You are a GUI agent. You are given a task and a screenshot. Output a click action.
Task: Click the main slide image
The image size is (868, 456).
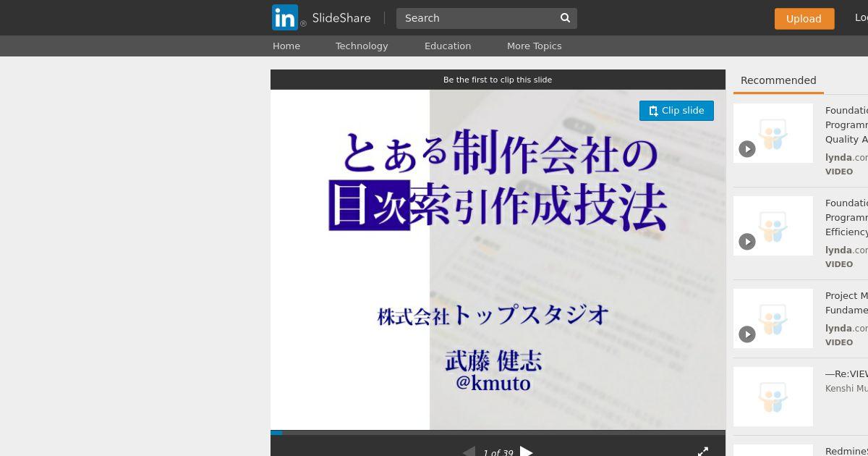tap(498, 260)
